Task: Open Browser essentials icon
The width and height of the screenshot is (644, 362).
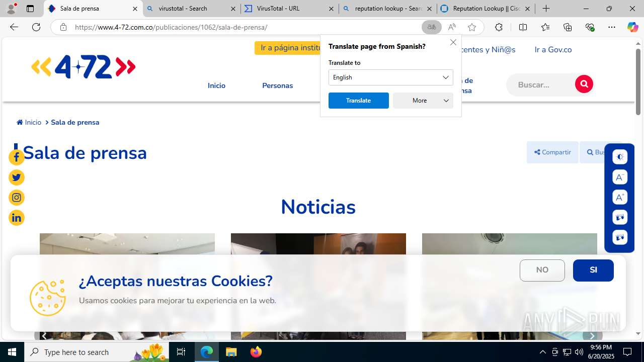Action: coord(590,27)
